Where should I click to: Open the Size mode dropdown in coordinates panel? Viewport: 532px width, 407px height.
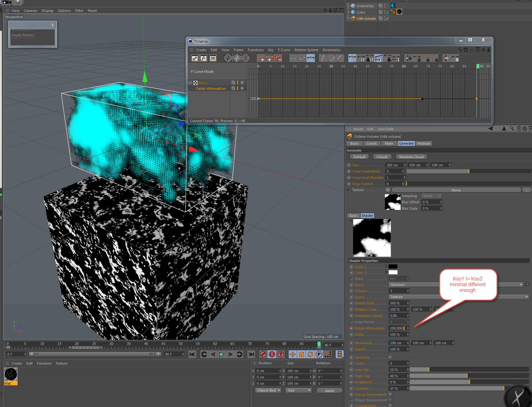[299, 390]
